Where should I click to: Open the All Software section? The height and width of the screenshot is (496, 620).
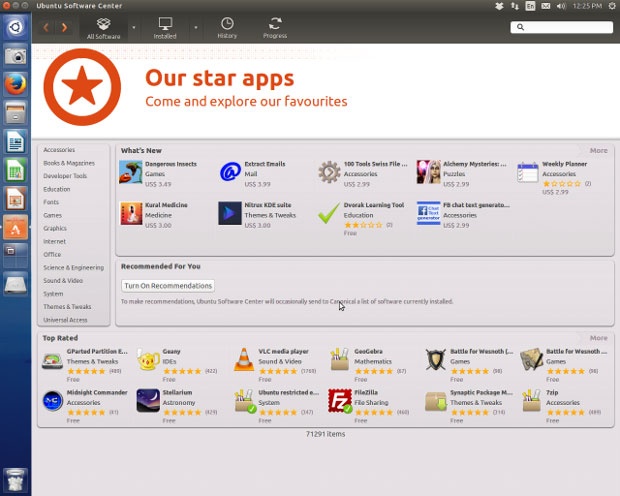[104, 28]
